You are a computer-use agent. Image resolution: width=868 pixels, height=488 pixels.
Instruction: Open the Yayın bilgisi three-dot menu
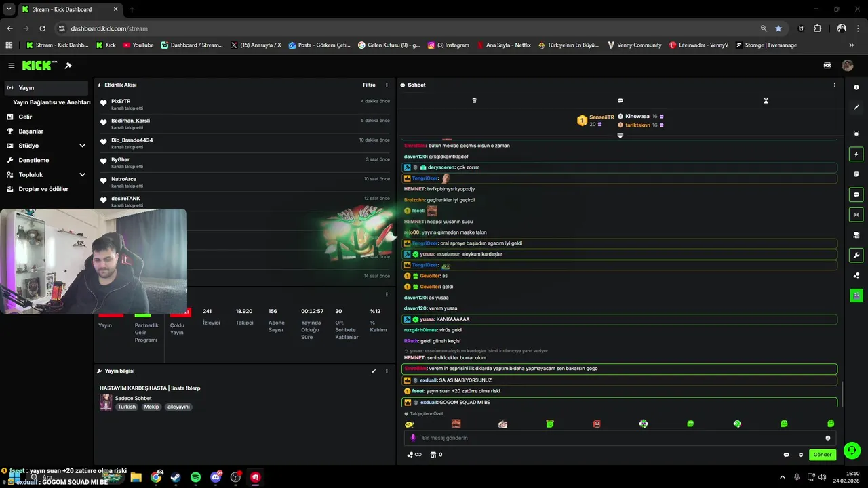tap(387, 371)
